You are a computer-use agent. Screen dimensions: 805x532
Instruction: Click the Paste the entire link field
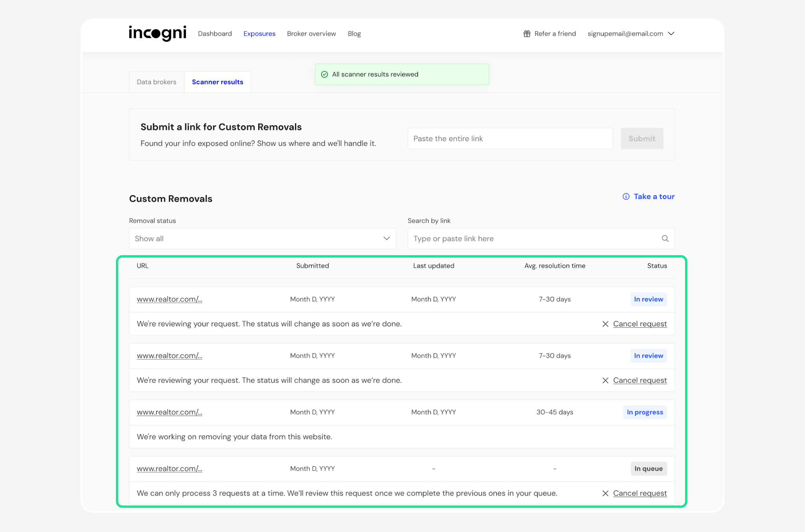point(510,138)
